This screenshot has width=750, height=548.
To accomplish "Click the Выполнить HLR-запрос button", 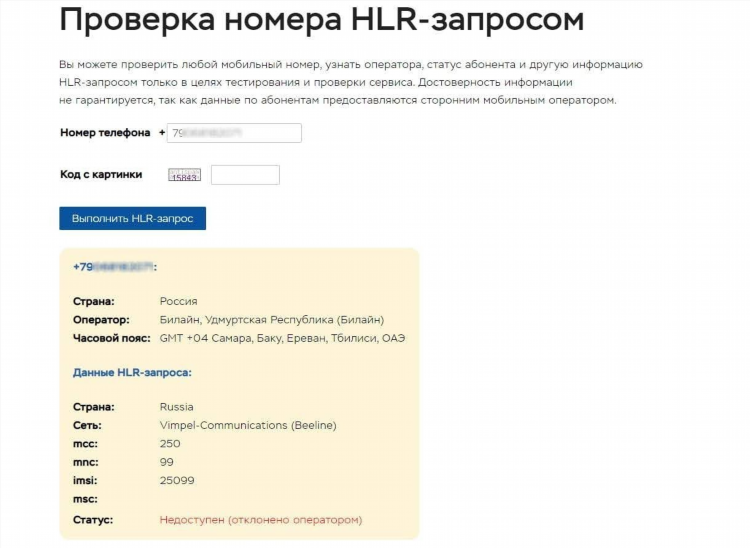I will click(x=132, y=219).
